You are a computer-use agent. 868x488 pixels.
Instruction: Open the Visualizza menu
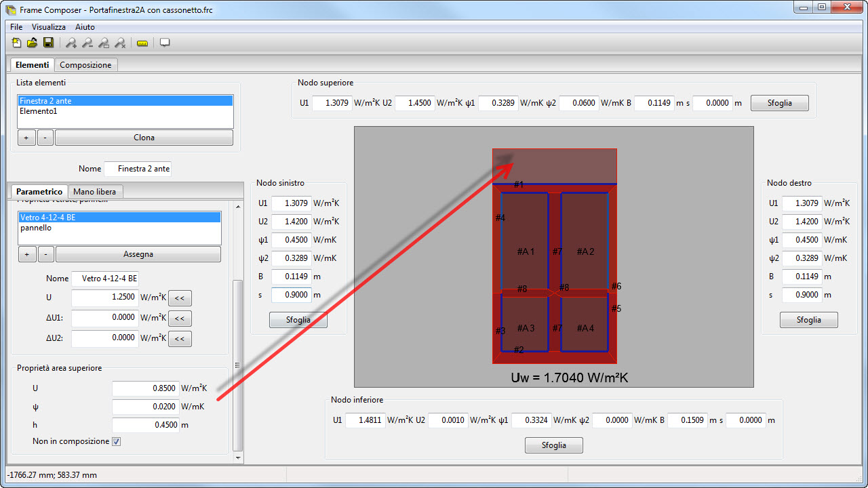[x=49, y=27]
